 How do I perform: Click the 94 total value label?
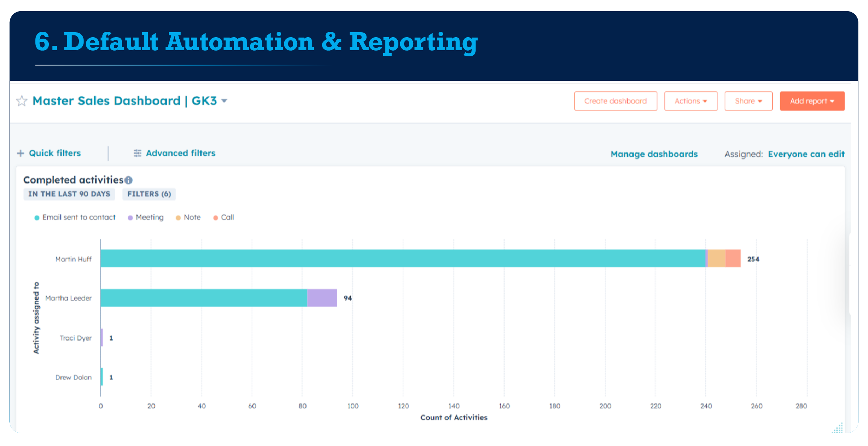coord(348,298)
